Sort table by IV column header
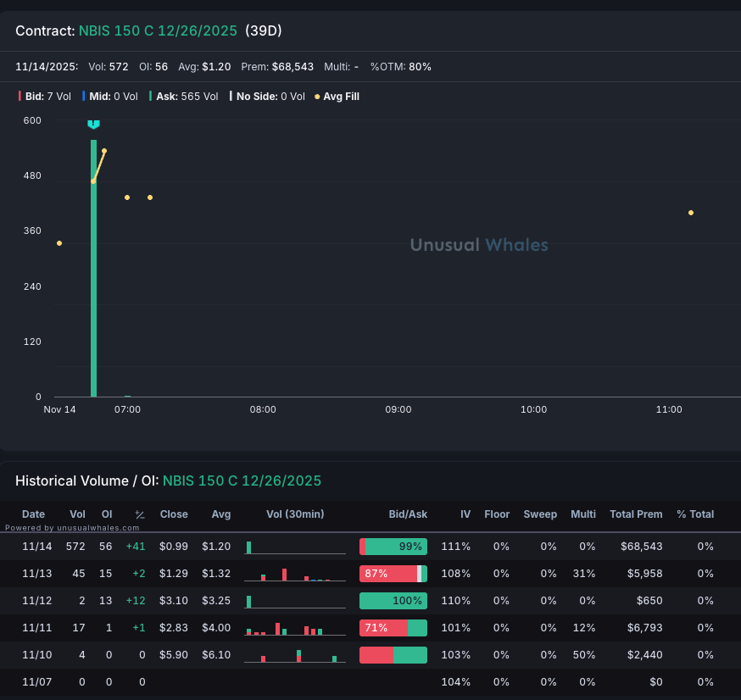 pos(465,514)
